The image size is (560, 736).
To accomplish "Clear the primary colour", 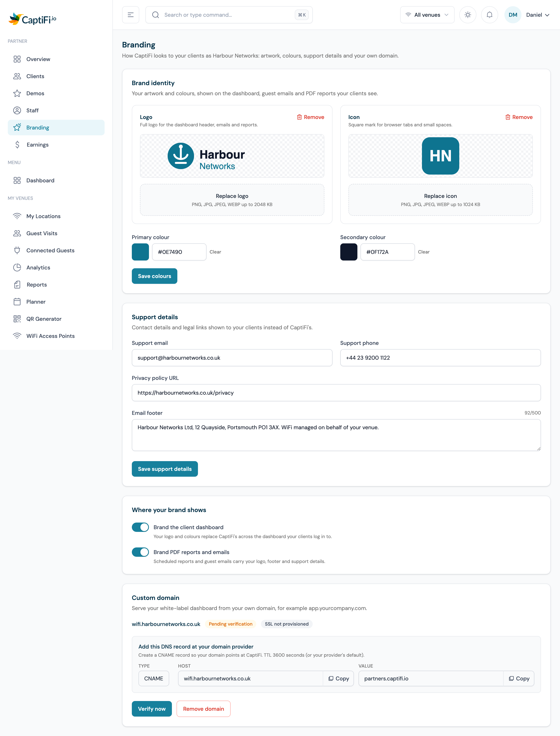I will (215, 252).
